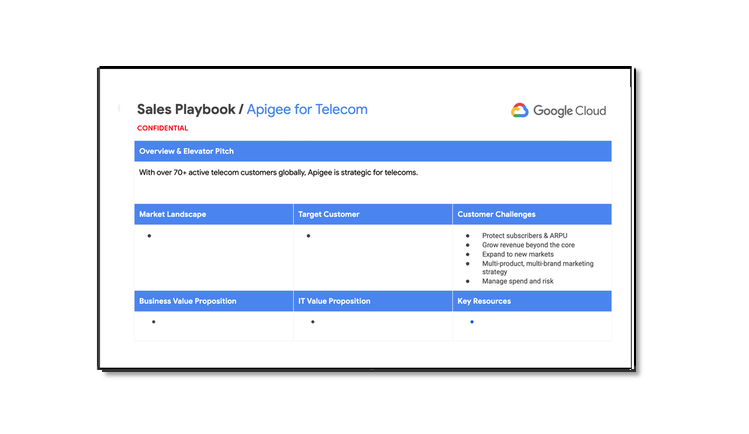
Task: Select 'Multi-product, multi-brand marketing strategy' bullet
Action: [x=537, y=267]
